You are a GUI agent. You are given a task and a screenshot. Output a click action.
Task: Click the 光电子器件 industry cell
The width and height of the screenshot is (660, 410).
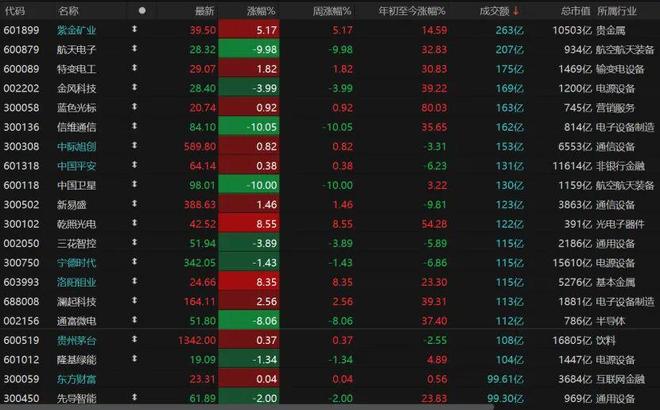pyautogui.click(x=620, y=224)
